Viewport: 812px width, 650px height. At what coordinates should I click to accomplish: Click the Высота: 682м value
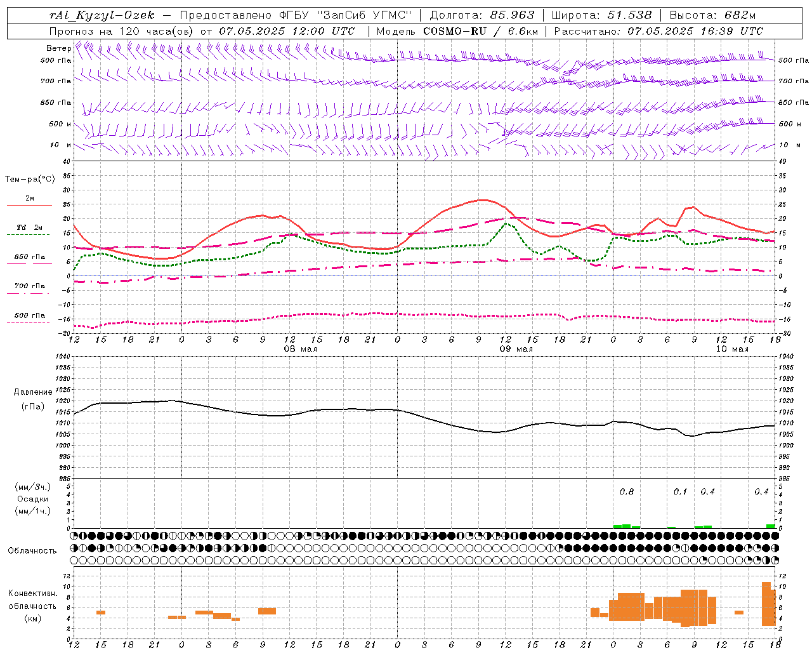[712, 15]
